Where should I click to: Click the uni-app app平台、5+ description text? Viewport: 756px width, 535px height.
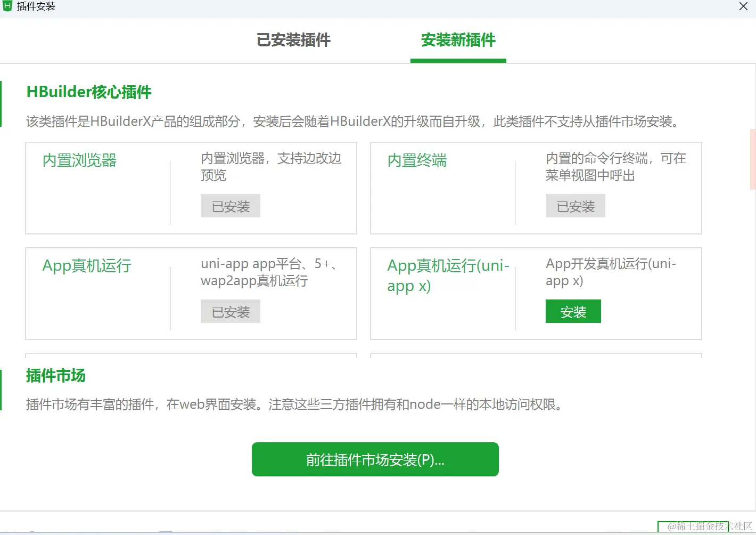click(269, 272)
